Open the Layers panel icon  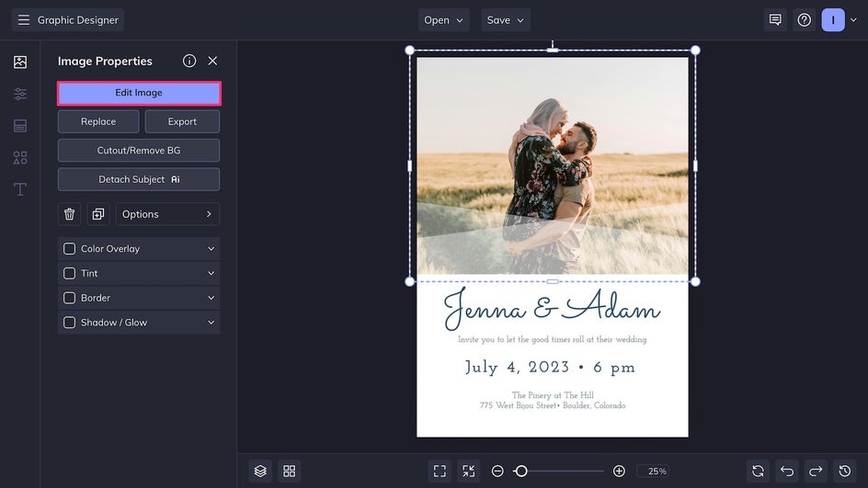pyautogui.click(x=260, y=471)
